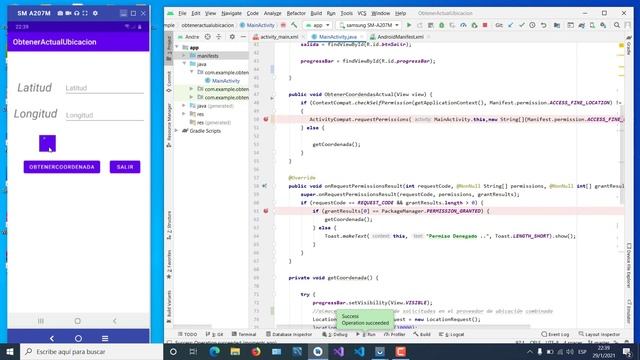
Task: Open the Refactor menu
Action: pyautogui.click(x=296, y=13)
